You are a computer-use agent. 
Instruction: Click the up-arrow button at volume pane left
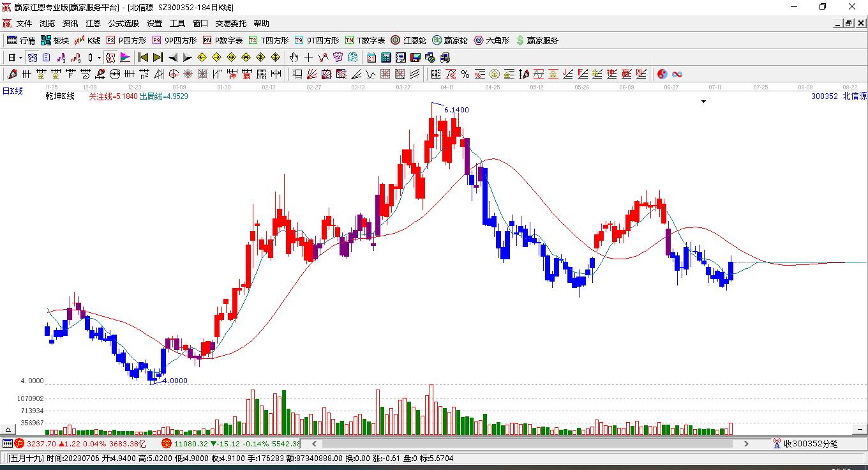[x=9, y=429]
